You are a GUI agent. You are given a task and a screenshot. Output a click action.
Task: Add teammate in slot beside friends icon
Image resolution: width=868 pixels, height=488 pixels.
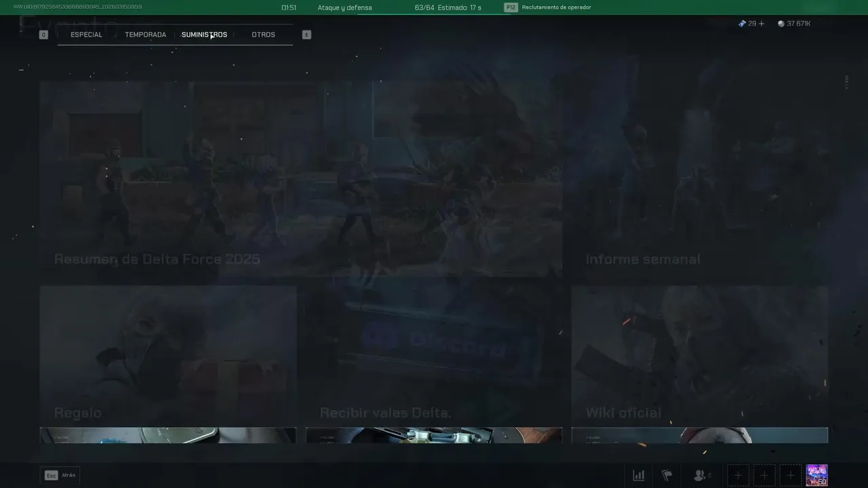tap(738, 475)
